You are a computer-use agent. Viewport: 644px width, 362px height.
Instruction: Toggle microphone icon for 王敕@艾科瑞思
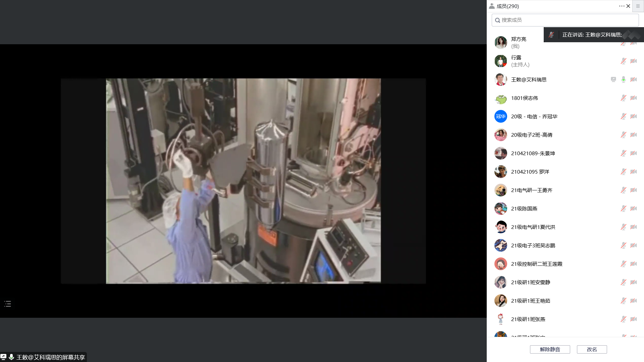(x=623, y=79)
